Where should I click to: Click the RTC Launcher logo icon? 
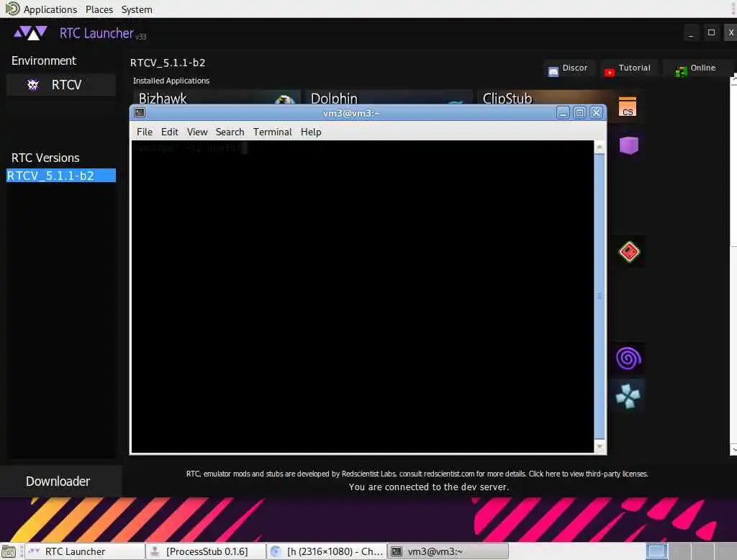[30, 33]
